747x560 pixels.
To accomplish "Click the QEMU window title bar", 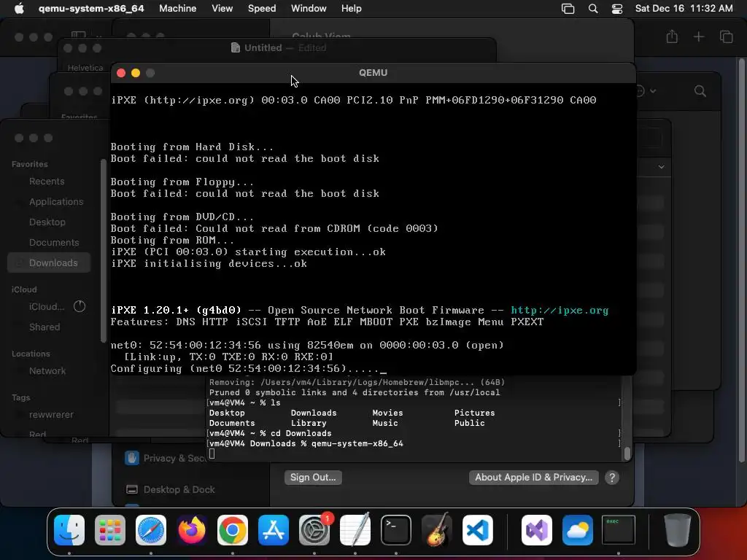I will pos(373,73).
